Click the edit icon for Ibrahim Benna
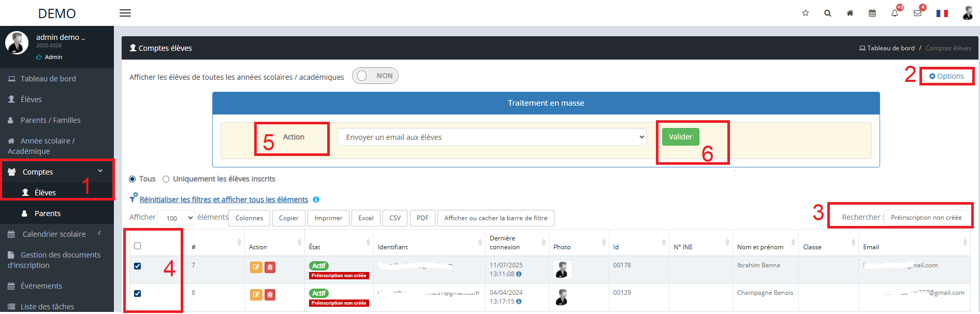Viewport: 980px width, 314px height. pyautogui.click(x=256, y=267)
